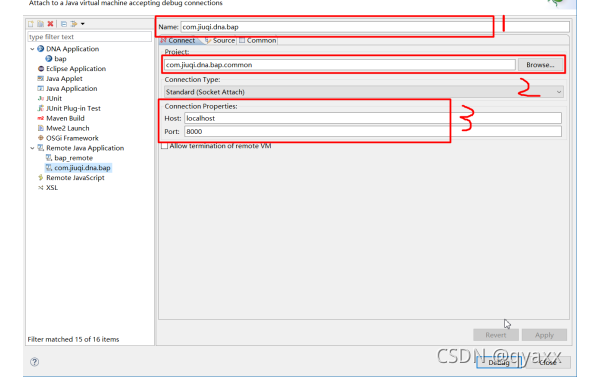592x388 pixels.
Task: Open Connection Type Standard (Socket Attach) dropdown
Action: 364,92
